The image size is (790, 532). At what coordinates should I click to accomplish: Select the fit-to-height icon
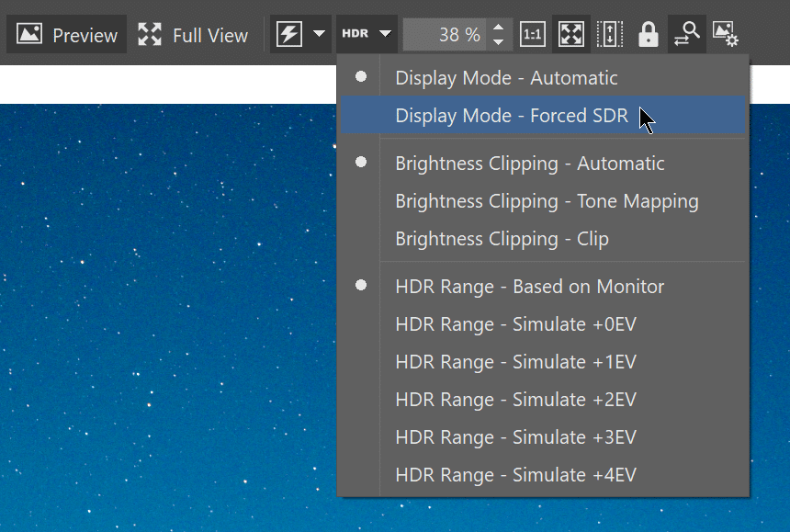(x=608, y=34)
